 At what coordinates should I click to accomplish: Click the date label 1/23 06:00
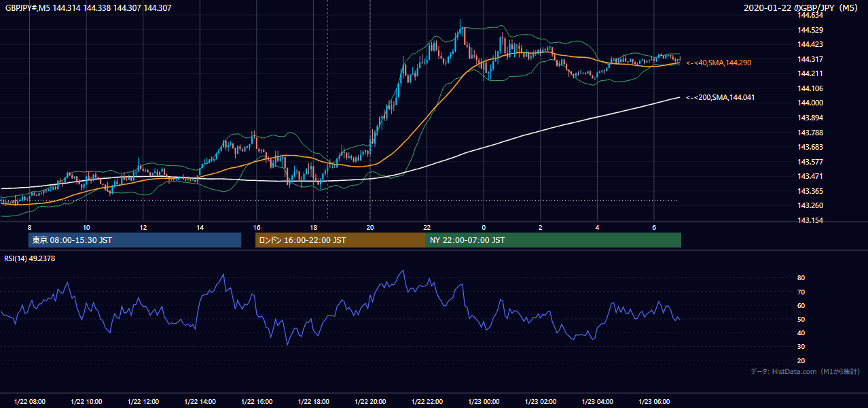(x=653, y=402)
